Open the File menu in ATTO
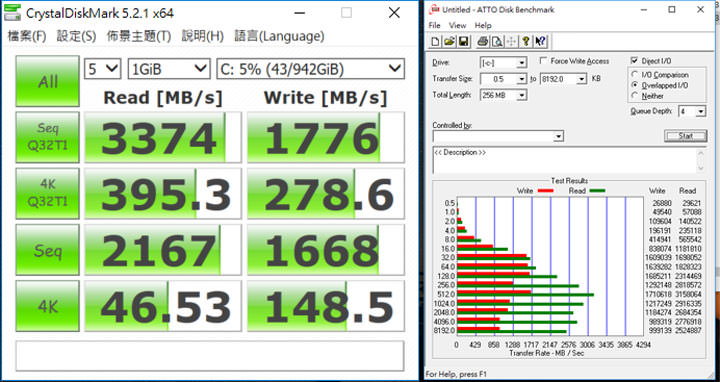 [x=434, y=25]
